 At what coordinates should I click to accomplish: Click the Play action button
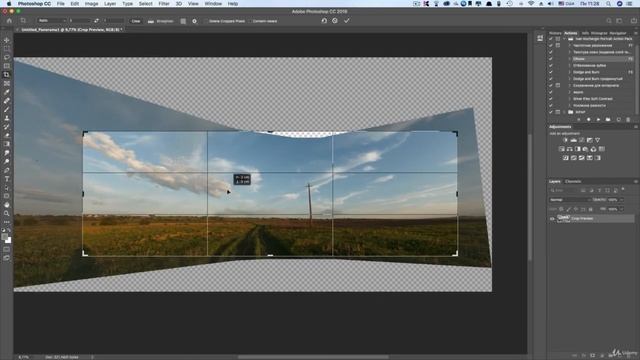[598, 120]
